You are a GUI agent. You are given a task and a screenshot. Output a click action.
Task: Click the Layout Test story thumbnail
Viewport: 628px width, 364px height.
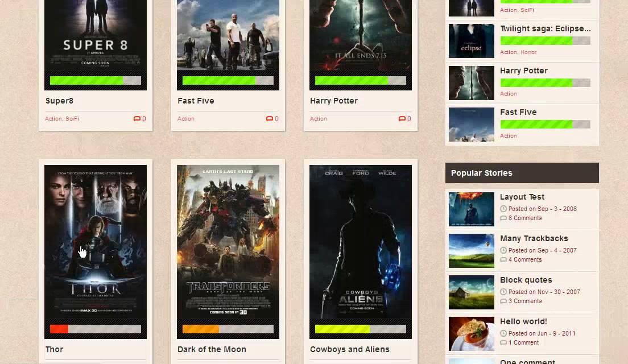pyautogui.click(x=472, y=209)
